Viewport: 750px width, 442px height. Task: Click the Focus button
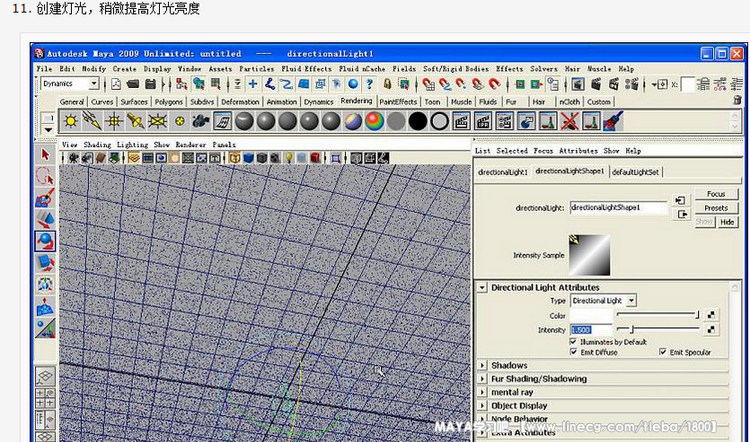tap(716, 194)
